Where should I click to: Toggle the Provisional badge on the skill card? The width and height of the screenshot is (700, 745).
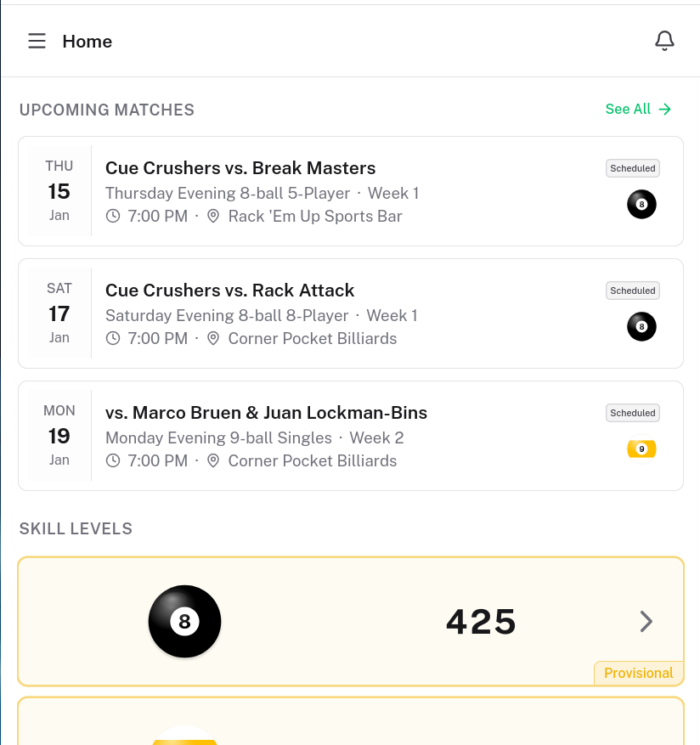[x=639, y=673]
